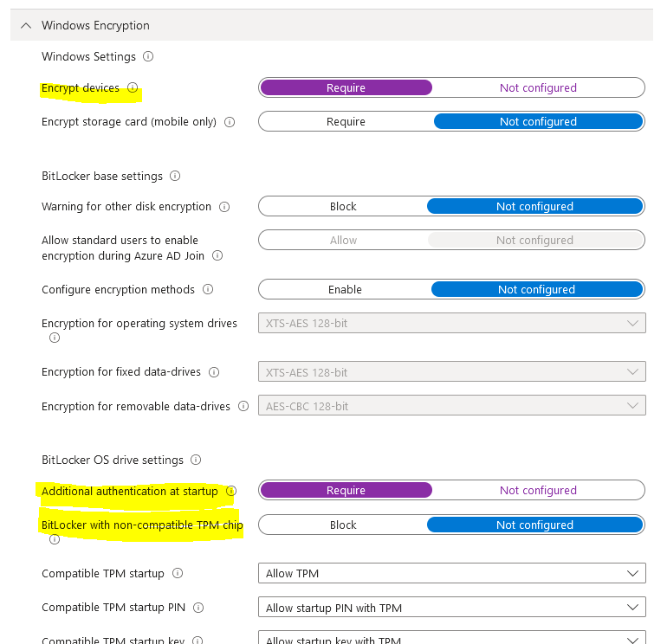Open Encryption for removable data-drives dropdown
This screenshot has width=667, height=644.
coord(451,406)
